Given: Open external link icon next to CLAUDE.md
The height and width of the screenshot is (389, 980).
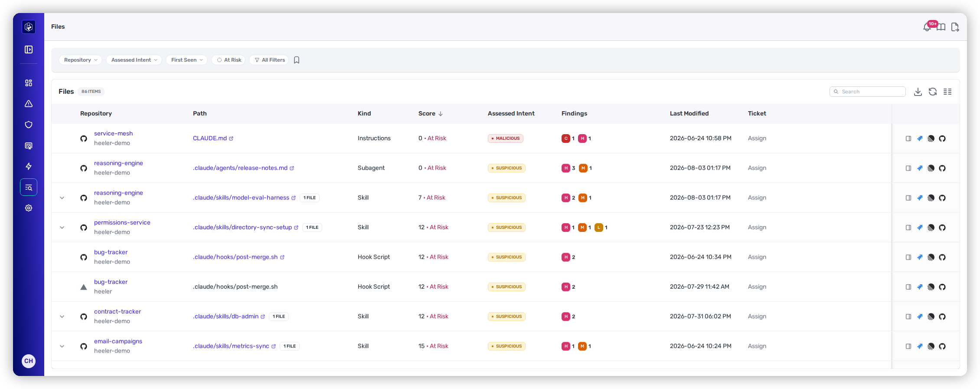Looking at the screenshot, I should (x=231, y=138).
